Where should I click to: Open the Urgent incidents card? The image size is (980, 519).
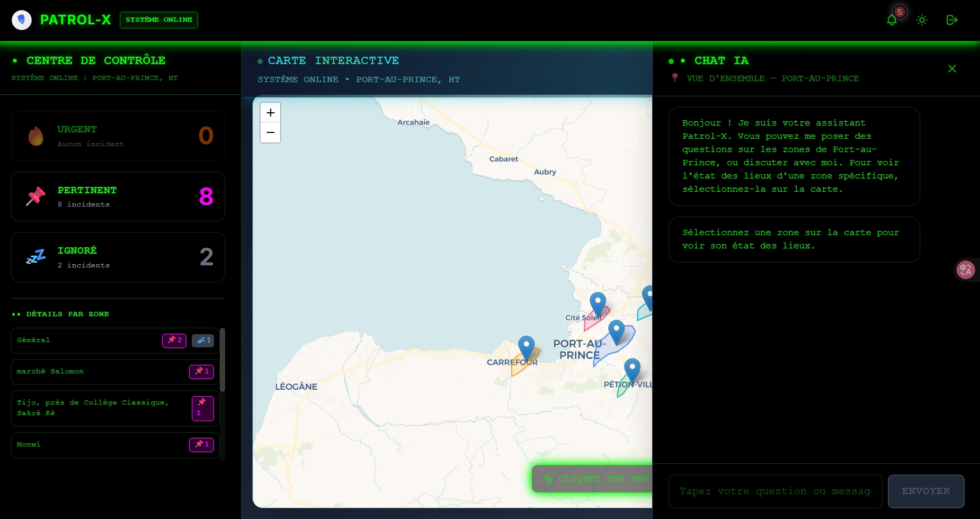(x=118, y=136)
